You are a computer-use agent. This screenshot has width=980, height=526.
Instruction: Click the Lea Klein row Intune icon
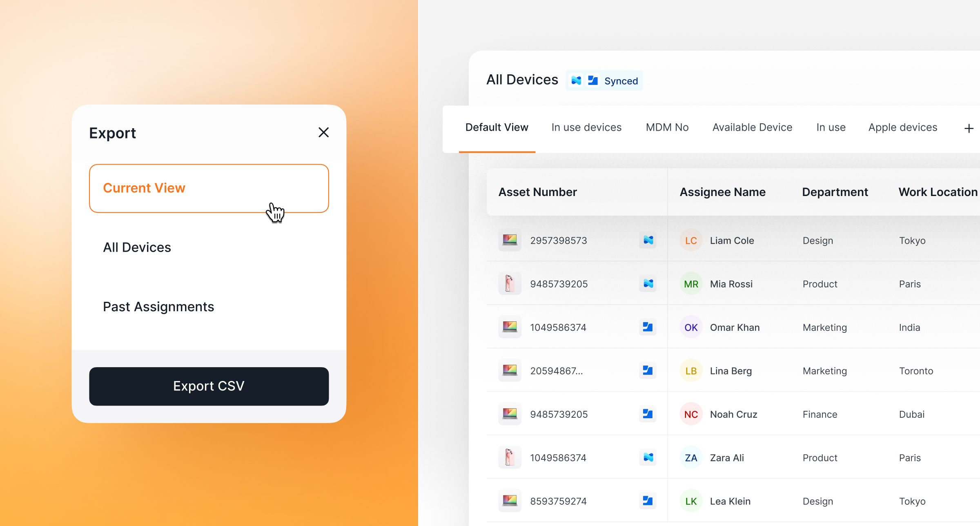[648, 501]
